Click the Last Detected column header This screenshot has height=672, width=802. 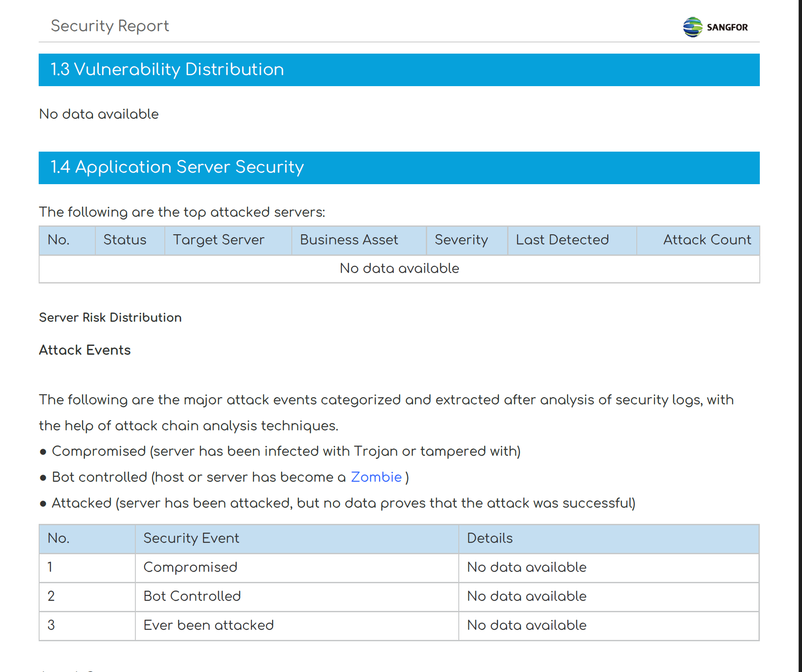pos(562,240)
